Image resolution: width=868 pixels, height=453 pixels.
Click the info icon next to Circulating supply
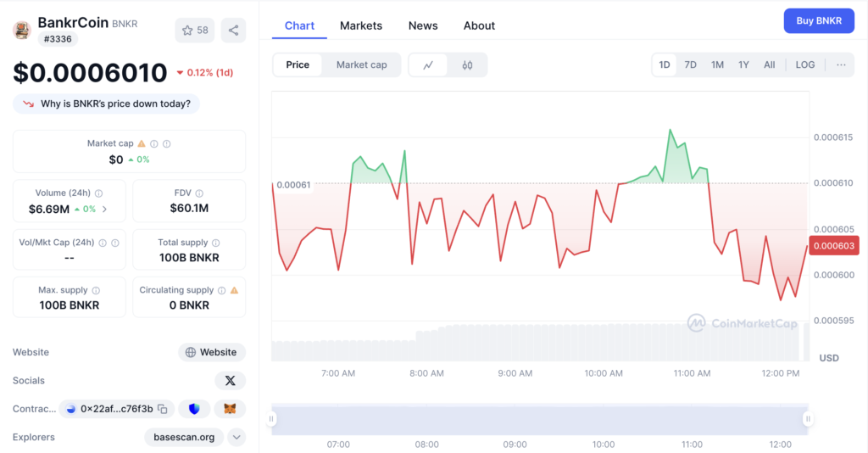tap(221, 290)
